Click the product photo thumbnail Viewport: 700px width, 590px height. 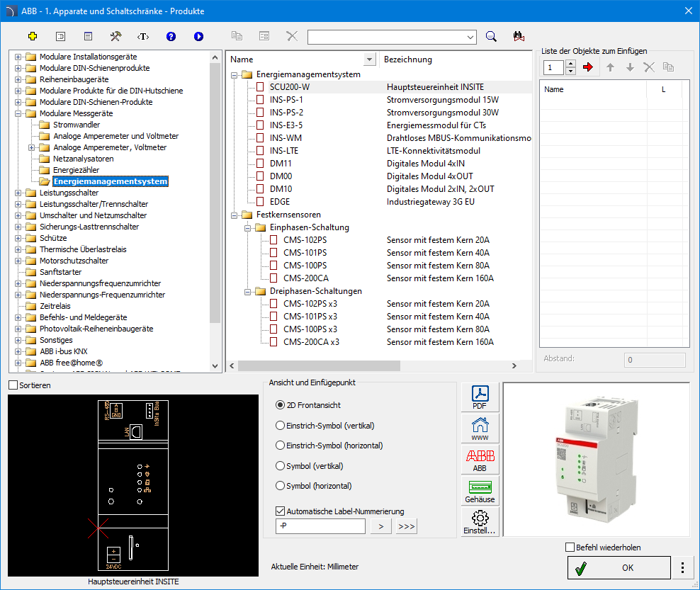click(x=597, y=460)
